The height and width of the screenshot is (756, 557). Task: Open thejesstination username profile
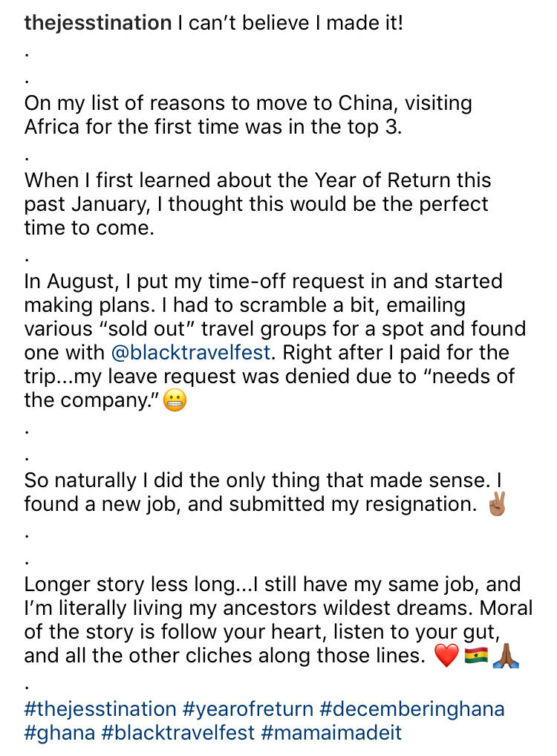(98, 23)
